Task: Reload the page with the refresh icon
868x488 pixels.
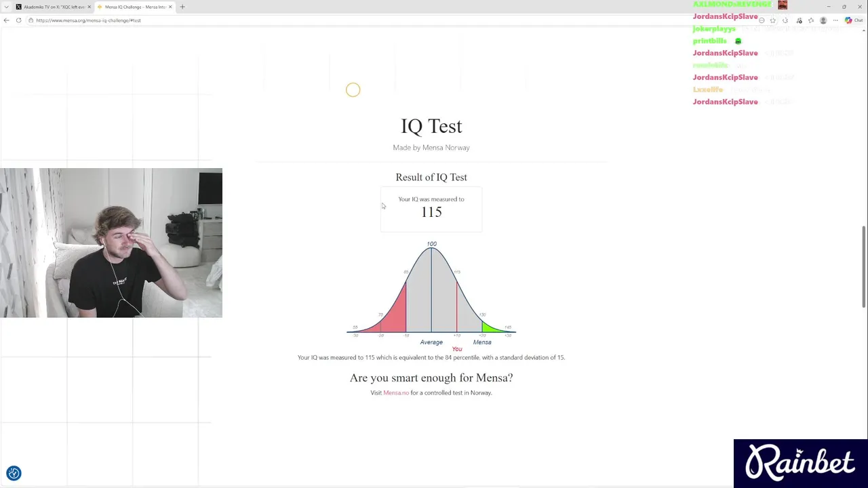Action: click(19, 20)
